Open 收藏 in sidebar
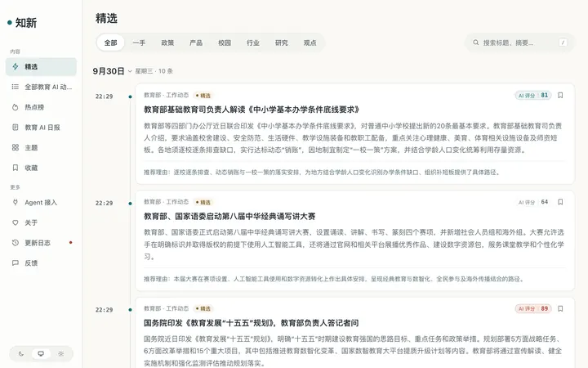Image resolution: width=588 pixels, height=368 pixels. click(42, 168)
